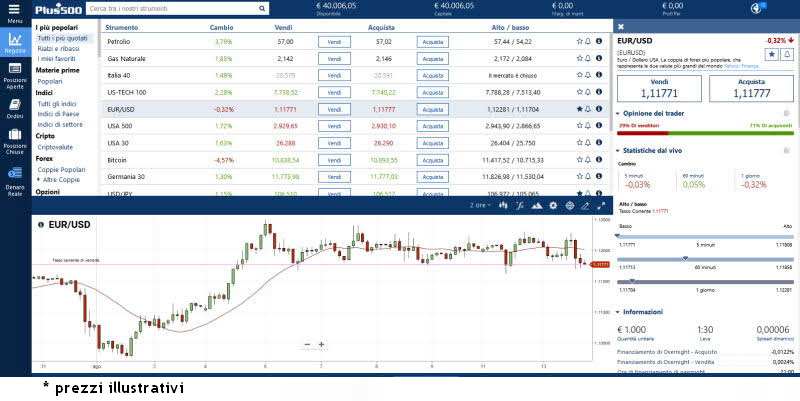Open Criptovalute in the instrument list
Screen dimensions: 800x401
[55, 147]
